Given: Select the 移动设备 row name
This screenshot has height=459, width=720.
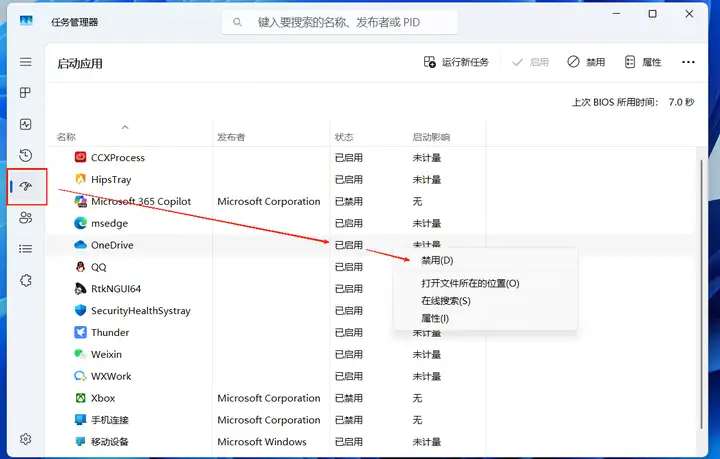Looking at the screenshot, I should click(x=110, y=442).
